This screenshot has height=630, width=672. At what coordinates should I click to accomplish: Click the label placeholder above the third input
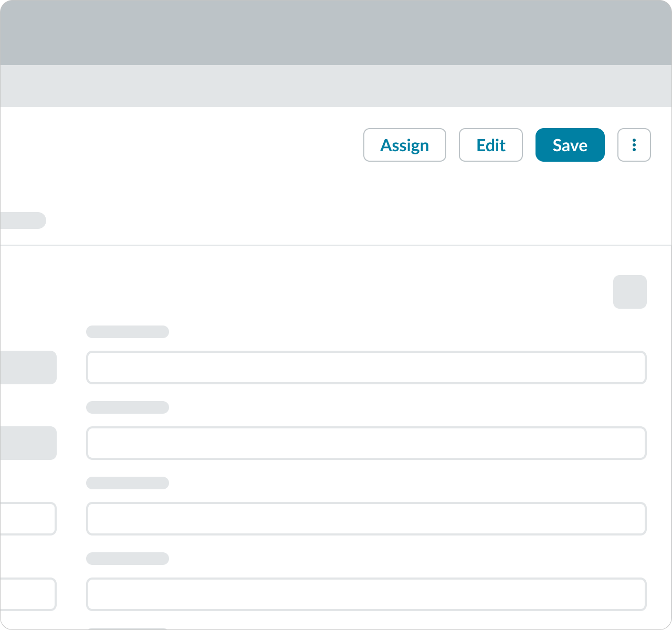pyautogui.click(x=128, y=483)
